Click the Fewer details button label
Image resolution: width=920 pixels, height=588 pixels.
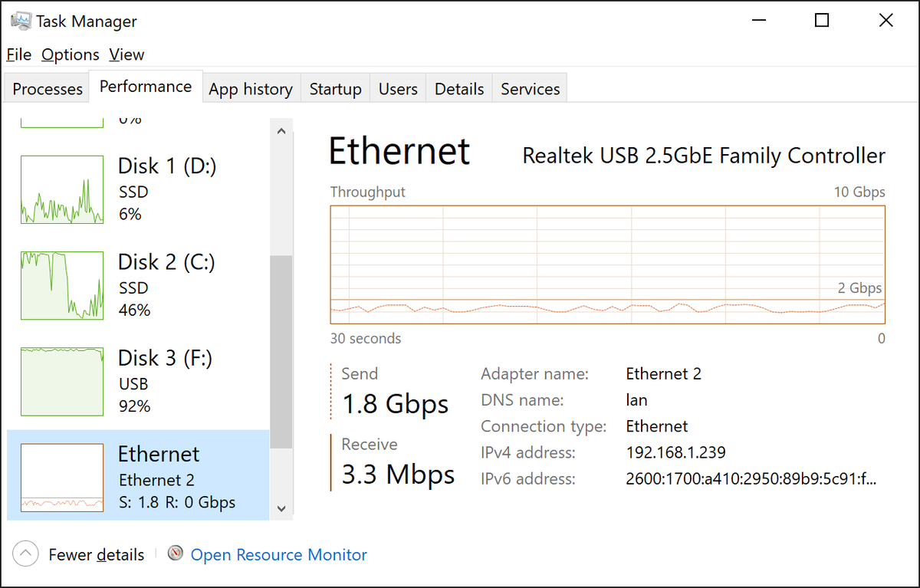pos(96,554)
